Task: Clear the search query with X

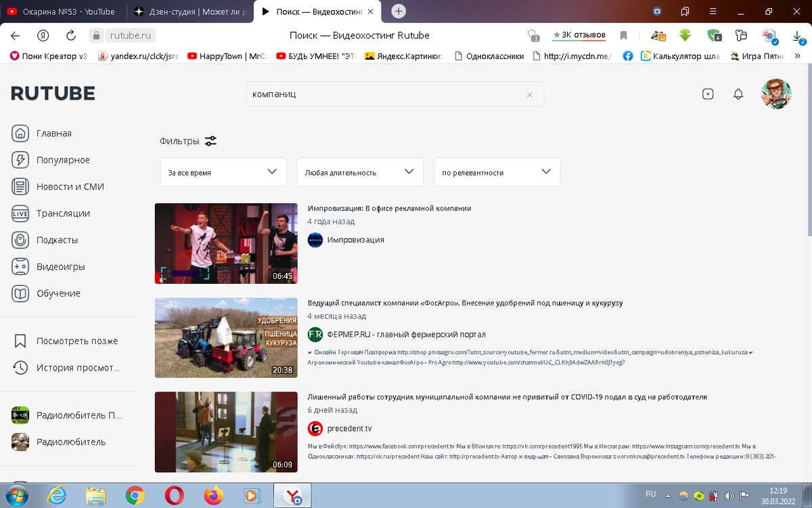Action: click(x=530, y=95)
